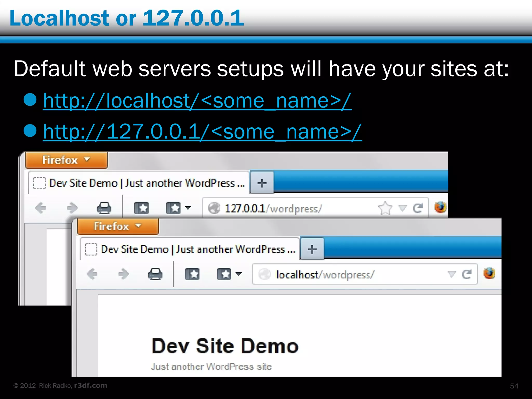Open bookmarks menu button in the localhost window
Viewport: 532px width, 399px height.
(229, 274)
